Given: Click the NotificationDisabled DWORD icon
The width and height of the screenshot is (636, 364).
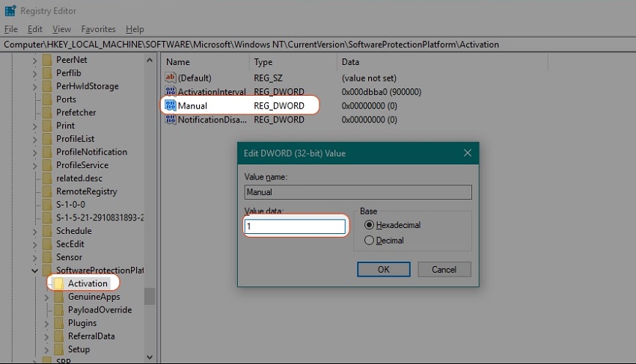Looking at the screenshot, I should (x=171, y=120).
